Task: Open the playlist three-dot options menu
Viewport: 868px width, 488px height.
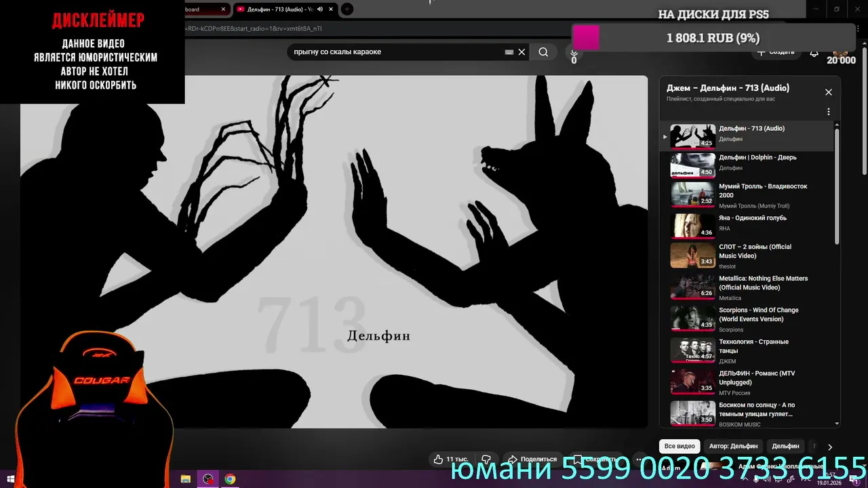Action: (x=828, y=112)
